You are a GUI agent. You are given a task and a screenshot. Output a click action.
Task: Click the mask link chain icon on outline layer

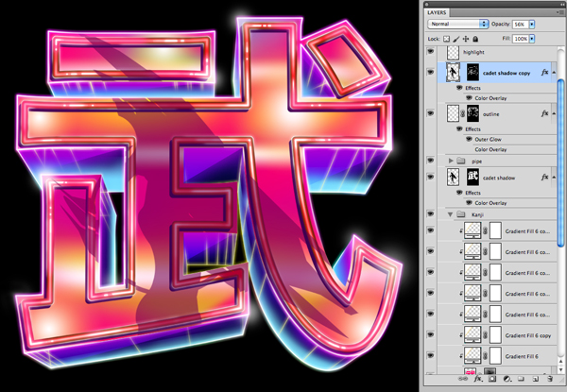(462, 113)
